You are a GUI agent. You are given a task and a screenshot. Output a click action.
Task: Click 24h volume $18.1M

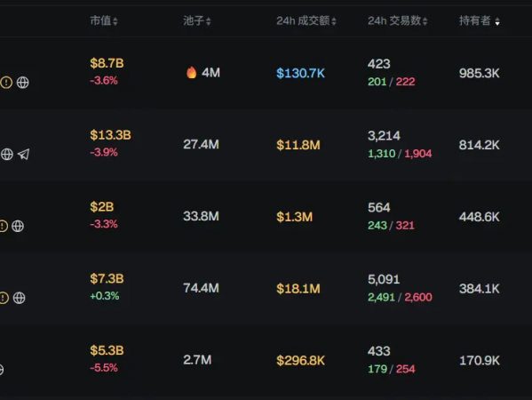click(x=298, y=289)
